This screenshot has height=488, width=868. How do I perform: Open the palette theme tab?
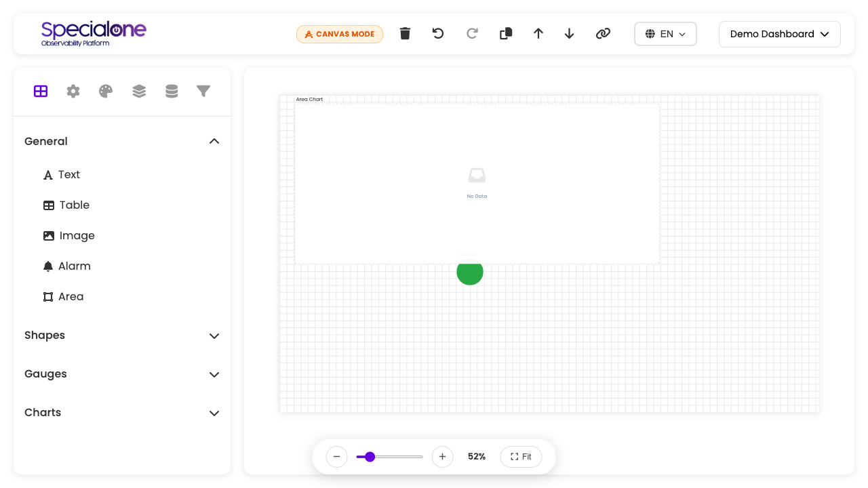tap(106, 91)
